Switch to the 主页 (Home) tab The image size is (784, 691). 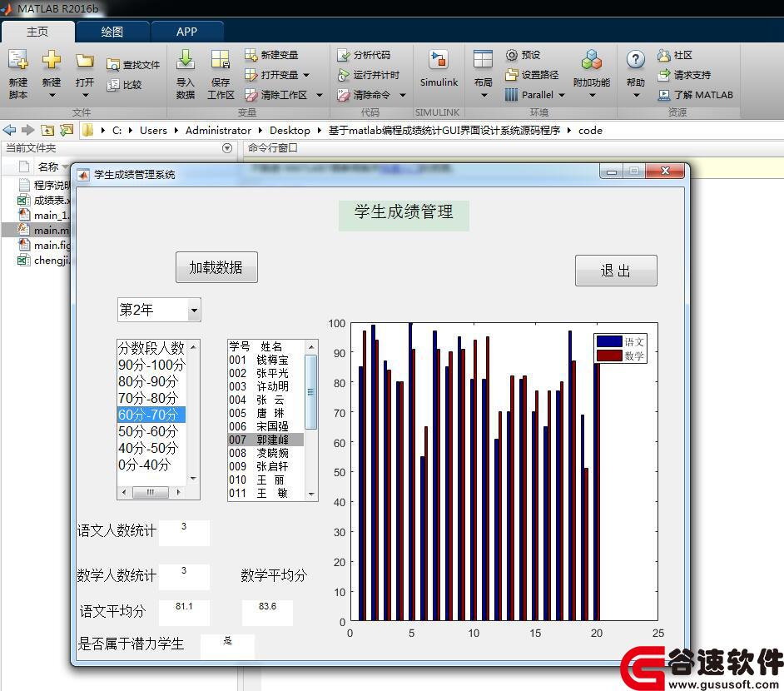coord(37,32)
